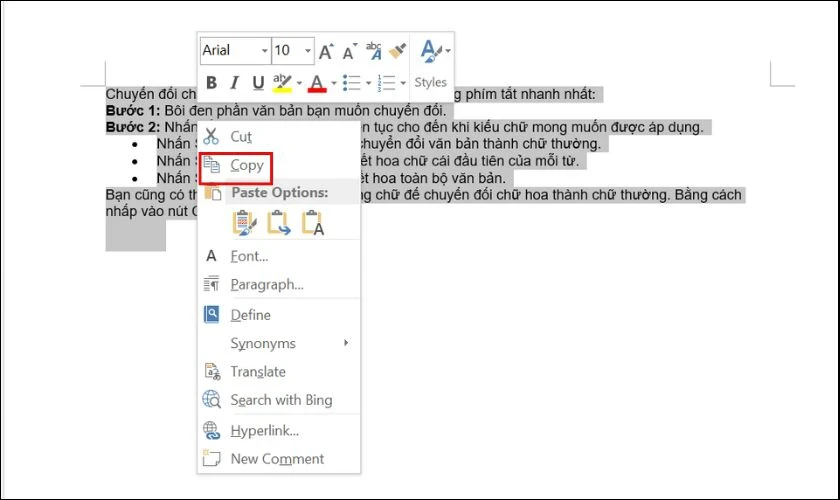Click the 'Bước 2:' bold text
This screenshot has width=840, height=500.
pyautogui.click(x=133, y=127)
